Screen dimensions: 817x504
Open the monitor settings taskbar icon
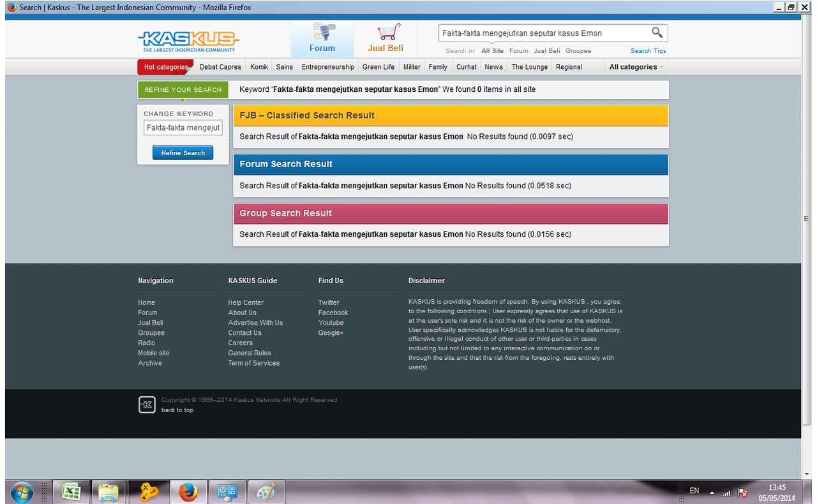tap(227, 492)
